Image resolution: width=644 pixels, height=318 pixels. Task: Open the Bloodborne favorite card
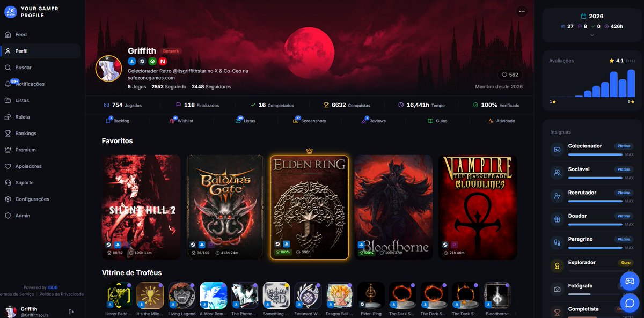click(393, 207)
